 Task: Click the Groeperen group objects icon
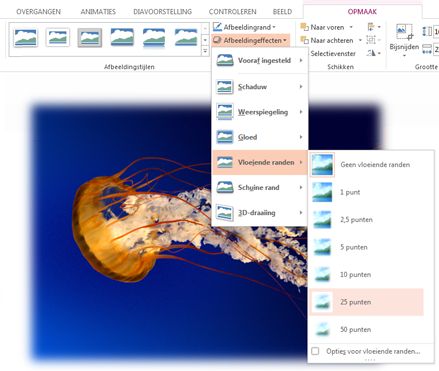[371, 40]
